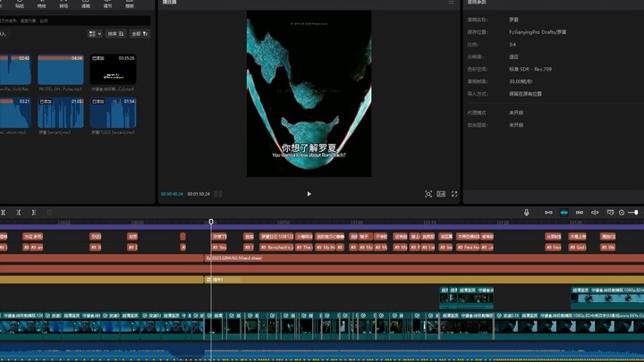Image resolution: width=644 pixels, height=362 pixels.
Task: Select the 'By 2023 GBYANG Mixed shear' text clip
Action: point(424,258)
